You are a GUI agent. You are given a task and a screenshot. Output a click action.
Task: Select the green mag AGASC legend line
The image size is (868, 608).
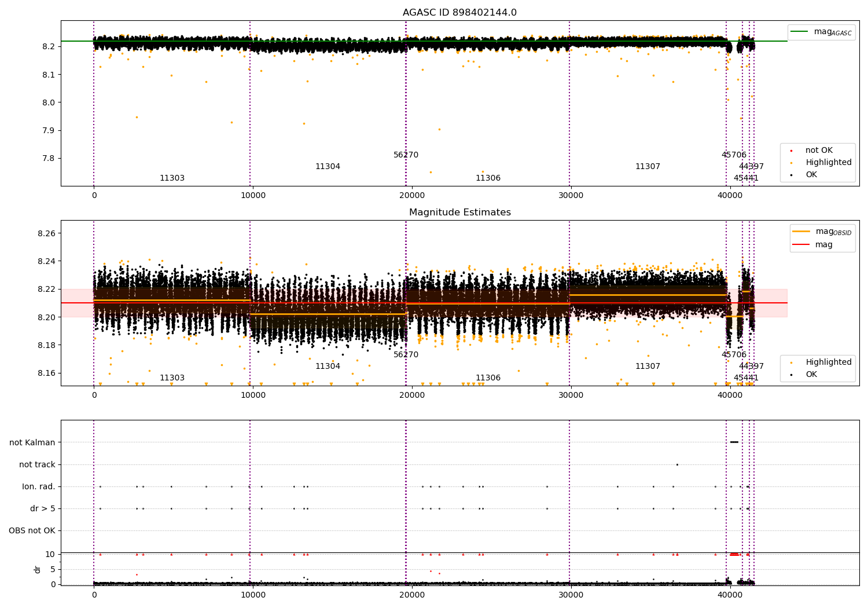tap(801, 32)
